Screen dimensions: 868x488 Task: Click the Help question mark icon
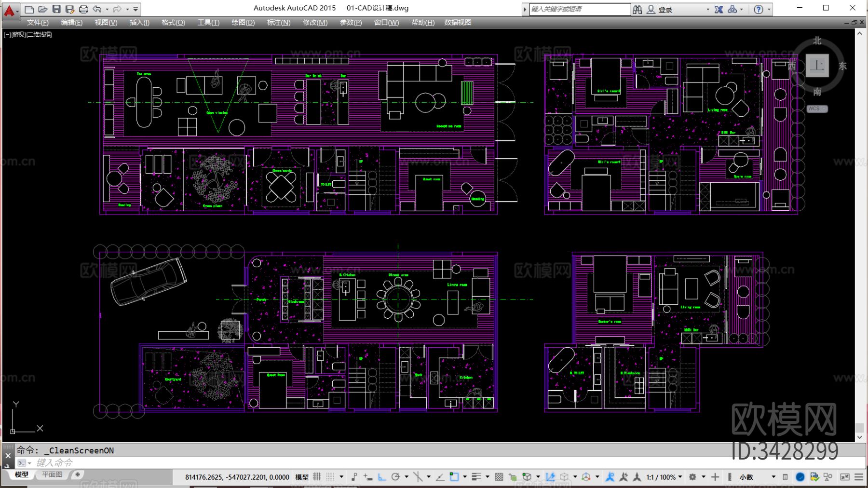click(x=759, y=10)
